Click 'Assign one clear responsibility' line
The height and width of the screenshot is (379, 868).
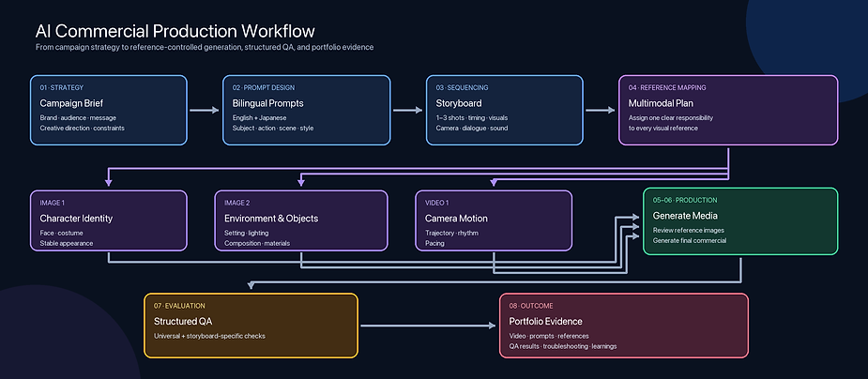tap(671, 118)
